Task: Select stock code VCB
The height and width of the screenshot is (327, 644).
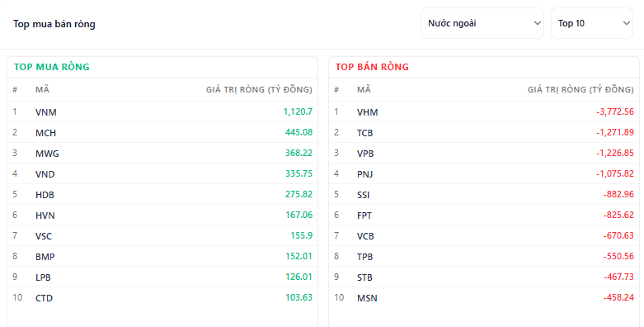Action: (x=365, y=236)
